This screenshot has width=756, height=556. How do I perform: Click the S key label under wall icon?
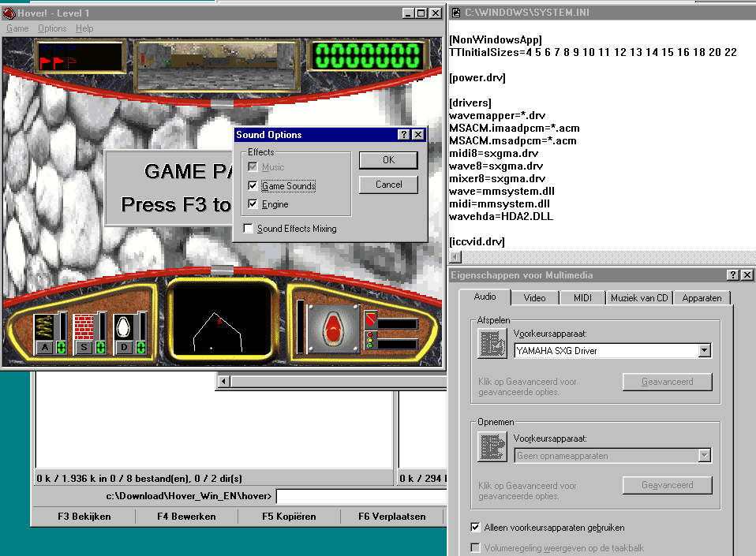[84, 347]
